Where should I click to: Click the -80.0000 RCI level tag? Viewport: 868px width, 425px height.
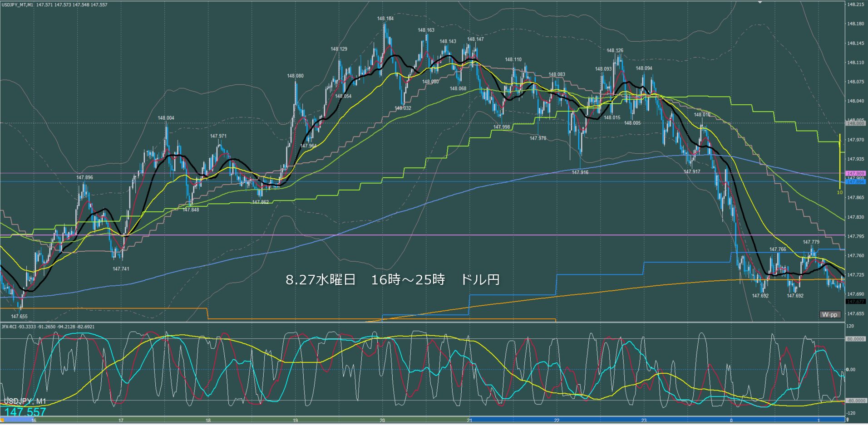coord(855,401)
